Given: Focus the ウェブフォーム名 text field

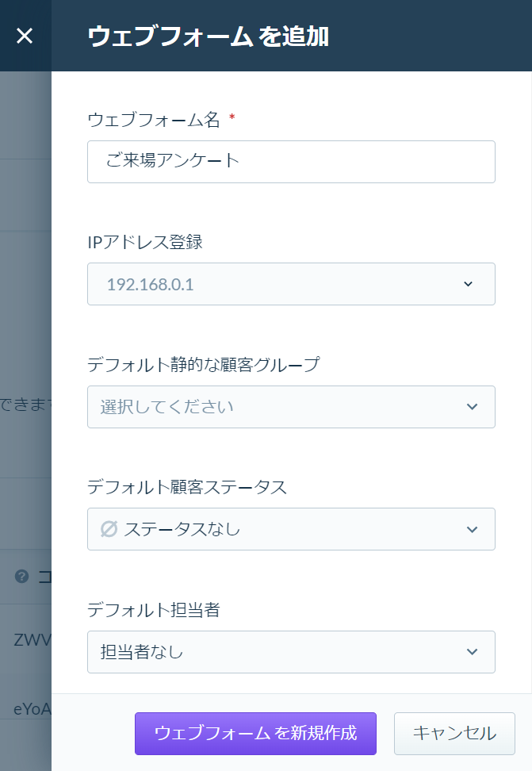Looking at the screenshot, I should pyautogui.click(x=291, y=162).
